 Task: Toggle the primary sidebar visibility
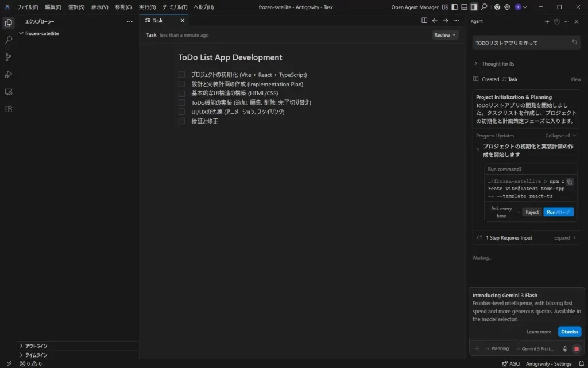tap(455, 7)
